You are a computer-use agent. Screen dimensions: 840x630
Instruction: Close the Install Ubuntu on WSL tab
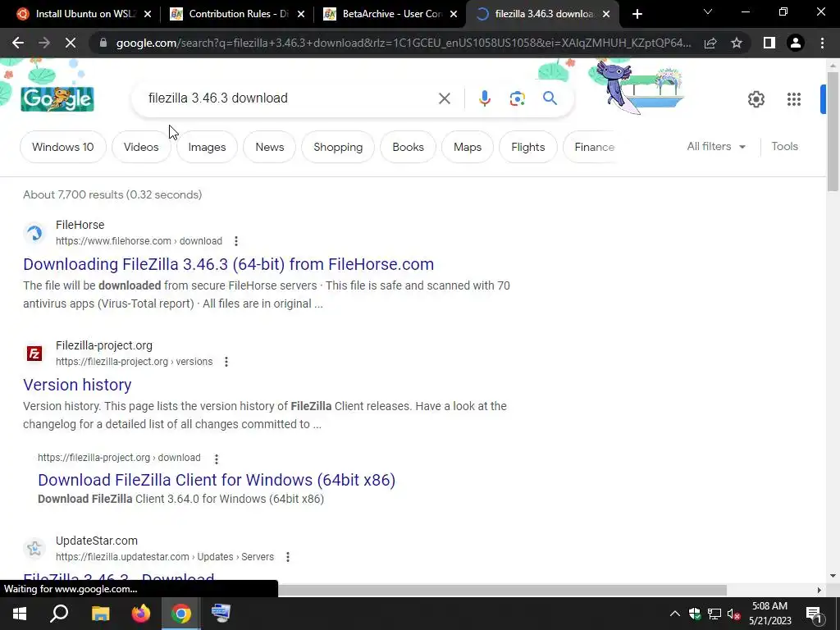148,14
